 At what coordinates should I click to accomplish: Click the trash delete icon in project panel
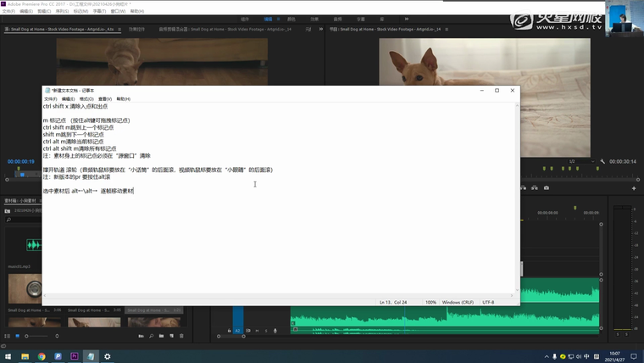click(182, 337)
